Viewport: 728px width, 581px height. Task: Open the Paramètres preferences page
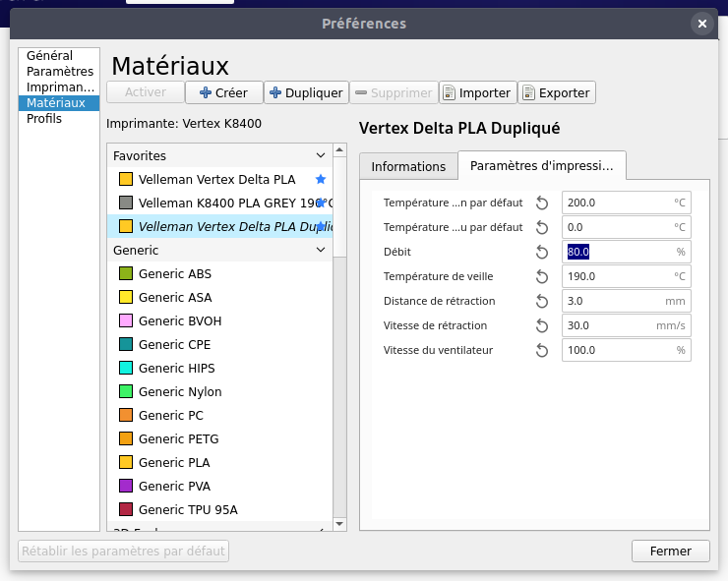click(x=60, y=72)
